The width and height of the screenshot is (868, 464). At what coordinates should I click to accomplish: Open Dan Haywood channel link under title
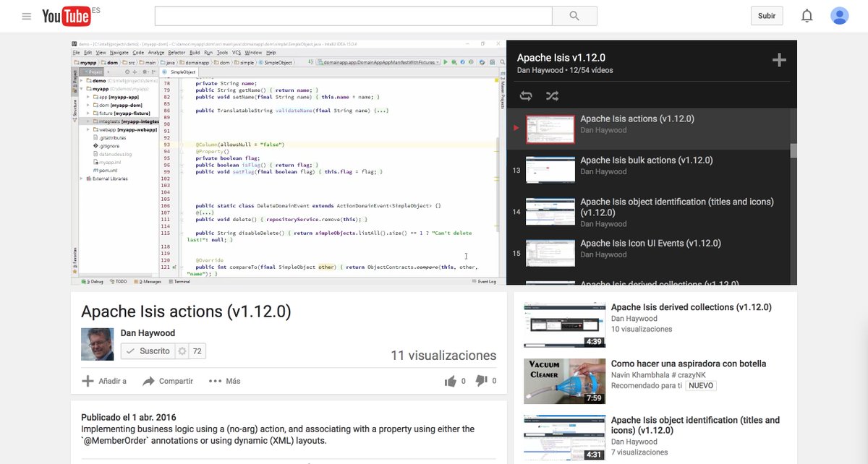(x=148, y=333)
